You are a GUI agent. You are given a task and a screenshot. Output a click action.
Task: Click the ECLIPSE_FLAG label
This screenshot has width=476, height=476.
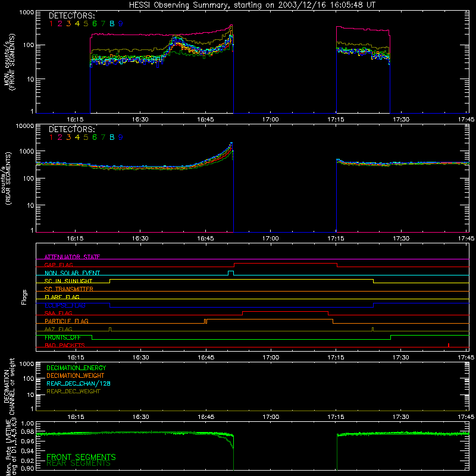pyautogui.click(x=65, y=305)
